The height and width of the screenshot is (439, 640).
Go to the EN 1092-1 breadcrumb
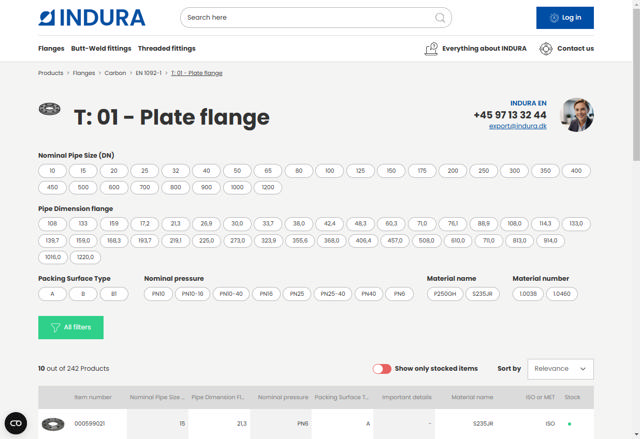tap(149, 73)
